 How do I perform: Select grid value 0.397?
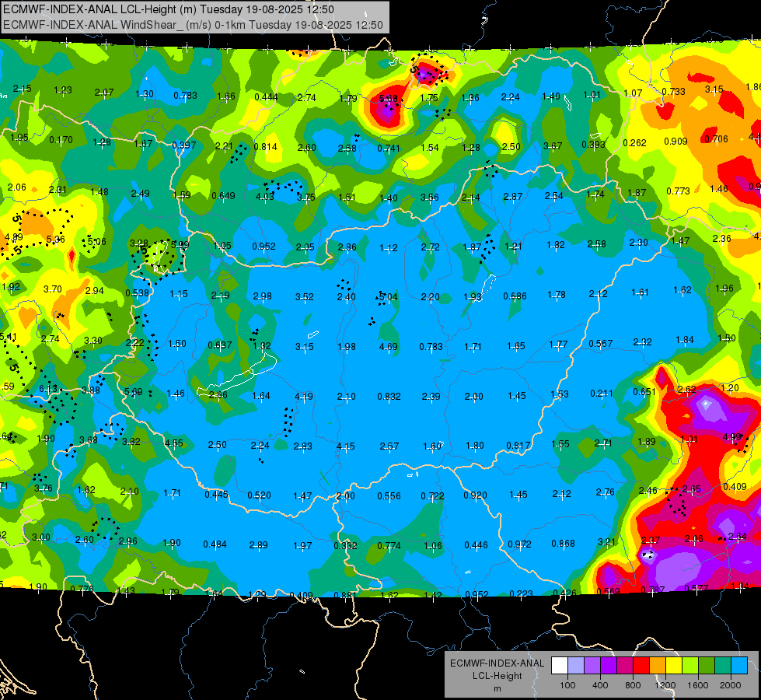(x=184, y=145)
